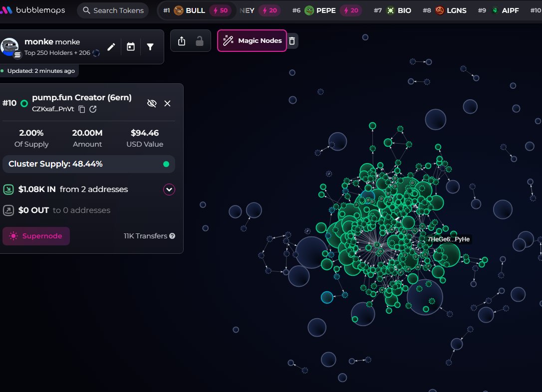Click the $94.46 USD Value
Image resolution: width=542 pixels, height=392 pixels.
click(145, 133)
